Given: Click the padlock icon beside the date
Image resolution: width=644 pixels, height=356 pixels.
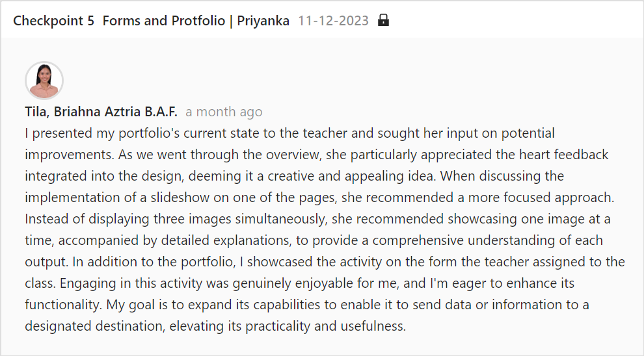Looking at the screenshot, I should click(383, 20).
